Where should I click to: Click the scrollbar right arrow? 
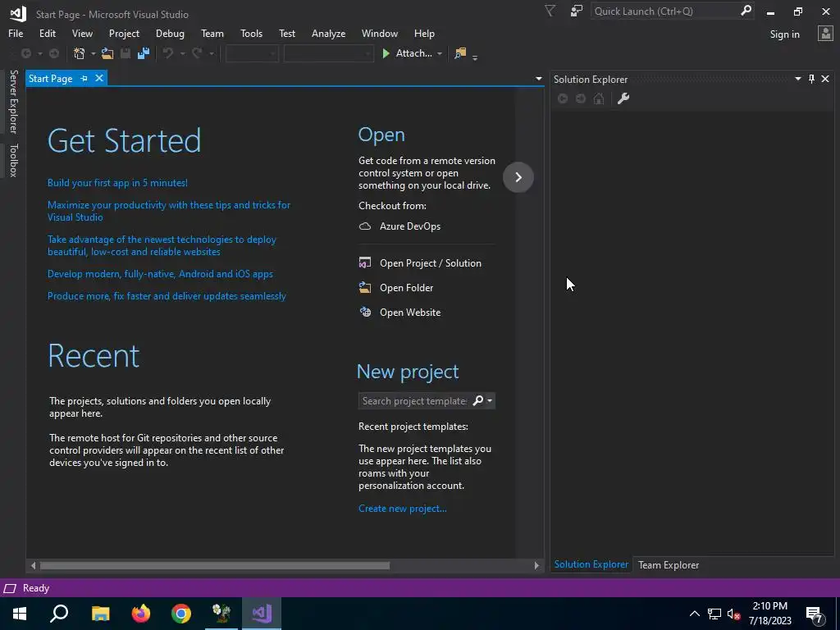click(536, 565)
